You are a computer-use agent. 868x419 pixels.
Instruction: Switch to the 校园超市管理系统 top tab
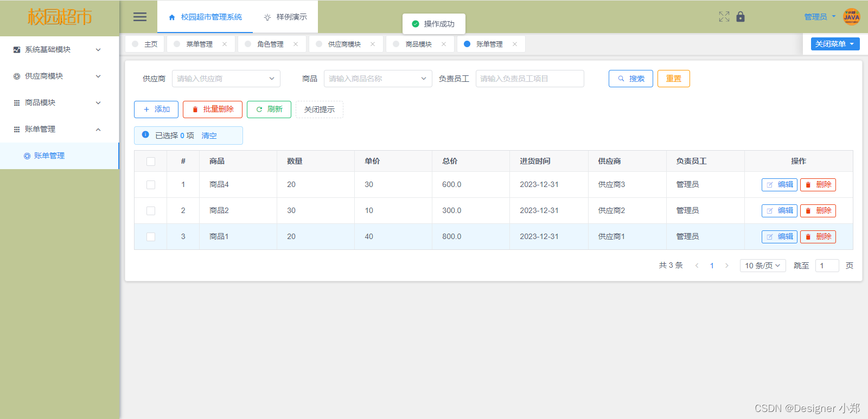pyautogui.click(x=205, y=17)
